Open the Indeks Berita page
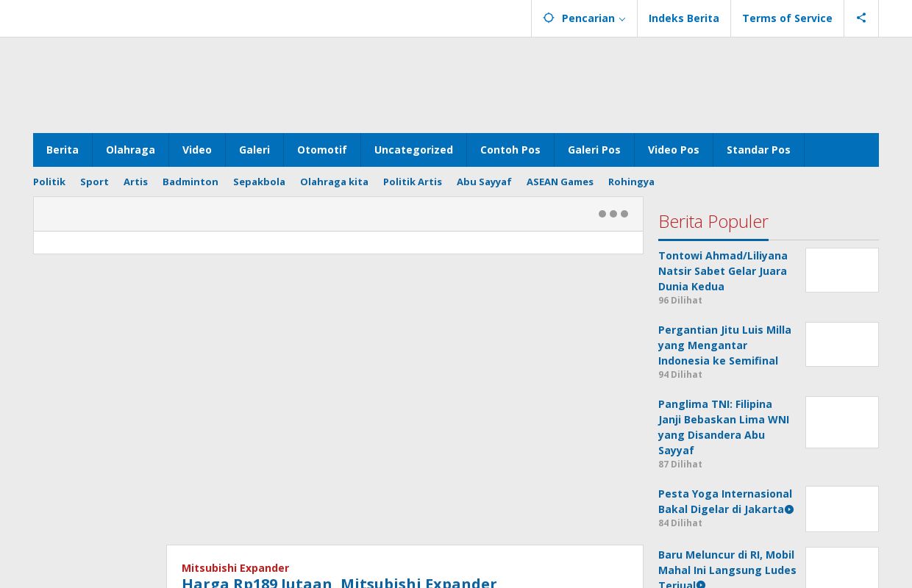Screen dimensions: 912x588 683,18
